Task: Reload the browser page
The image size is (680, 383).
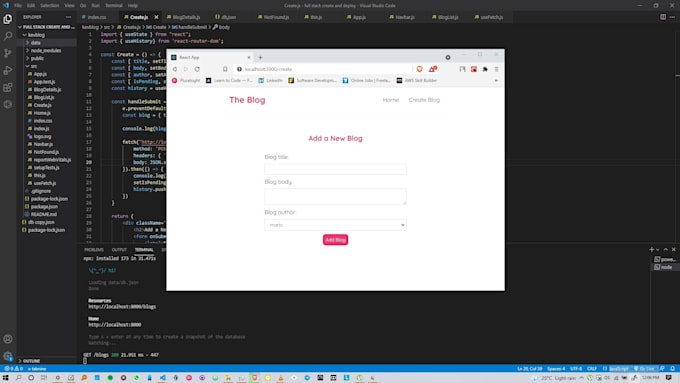Action: pyautogui.click(x=197, y=69)
